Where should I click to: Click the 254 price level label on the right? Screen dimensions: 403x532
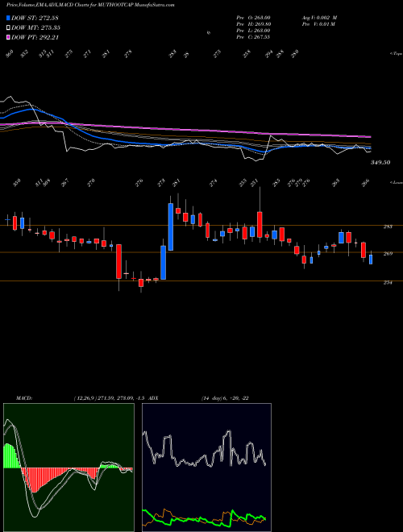click(388, 282)
